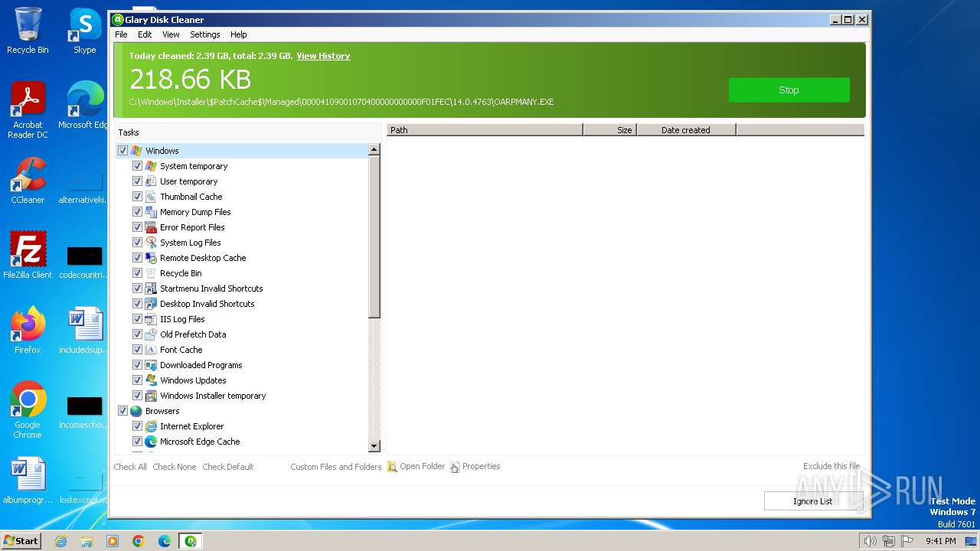The height and width of the screenshot is (551, 980).
Task: Click the System Log Files icon
Action: click(x=151, y=243)
